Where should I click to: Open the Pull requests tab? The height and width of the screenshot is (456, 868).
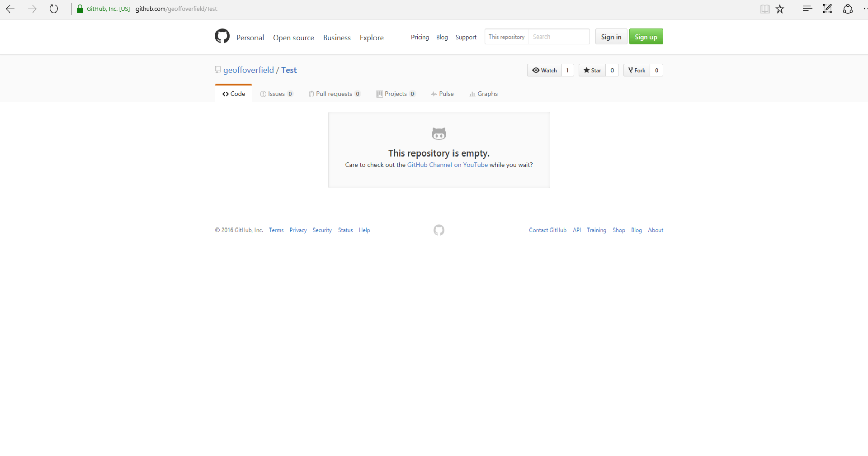point(335,94)
